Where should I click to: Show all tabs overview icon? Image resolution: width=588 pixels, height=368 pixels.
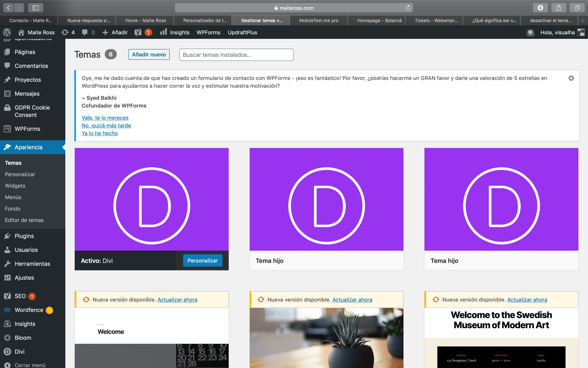[x=577, y=8]
